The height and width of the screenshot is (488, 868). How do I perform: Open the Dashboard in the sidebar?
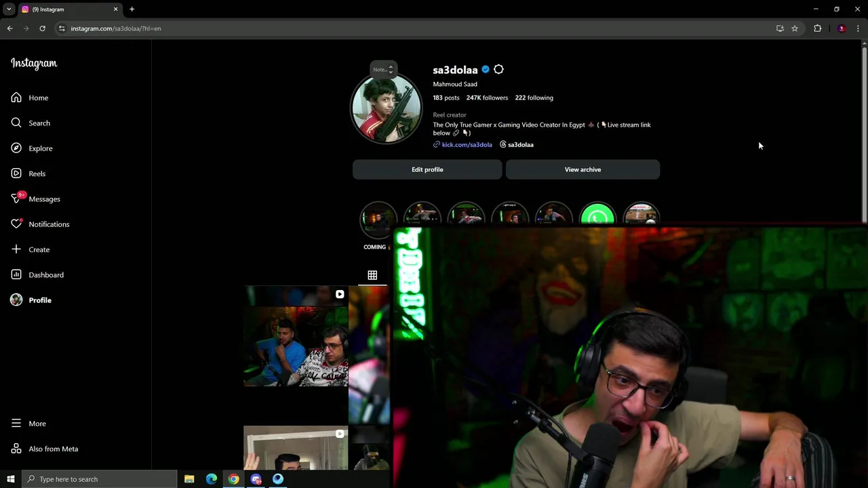click(x=37, y=274)
